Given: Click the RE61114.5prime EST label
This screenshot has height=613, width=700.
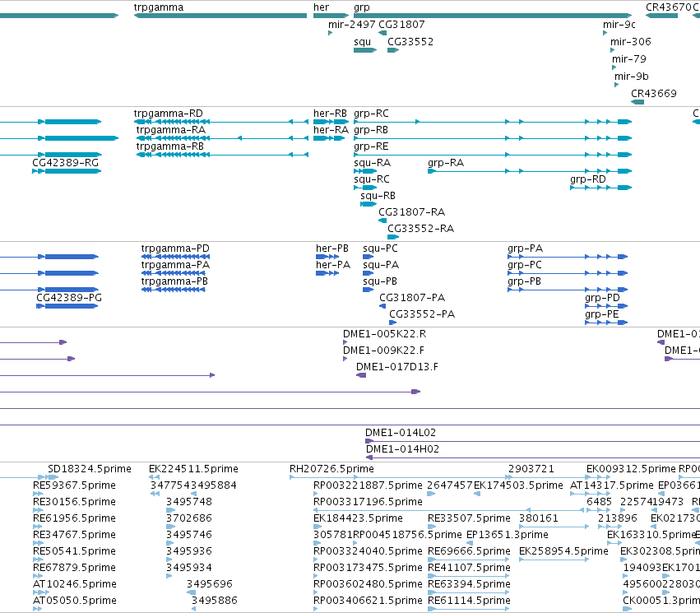Looking at the screenshot, I should click(x=469, y=601).
